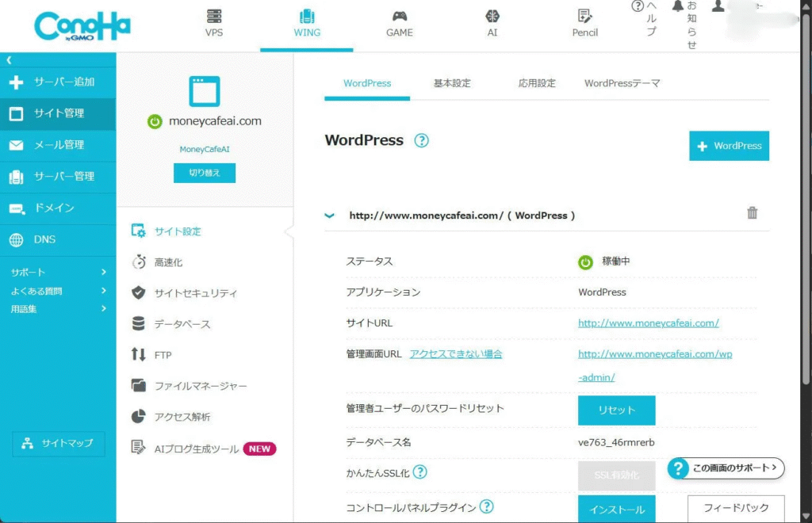Open the user account icon
Viewport: 812px width, 523px height.
tap(718, 6)
